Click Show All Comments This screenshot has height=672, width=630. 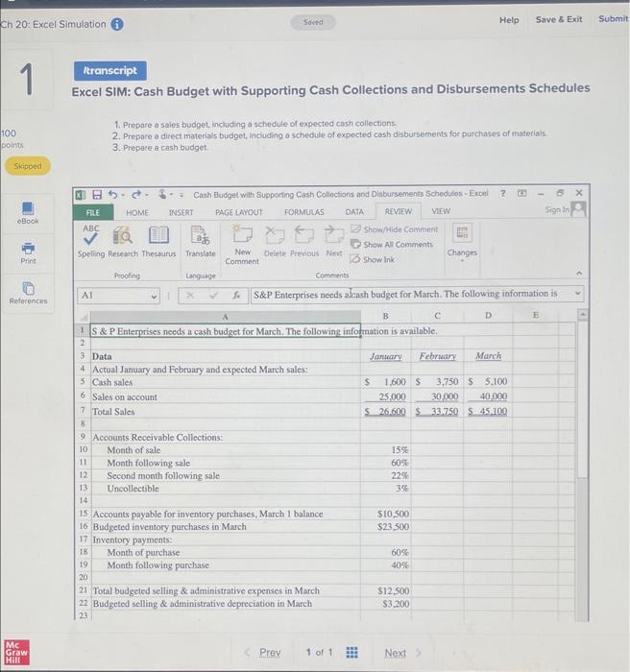click(x=392, y=244)
